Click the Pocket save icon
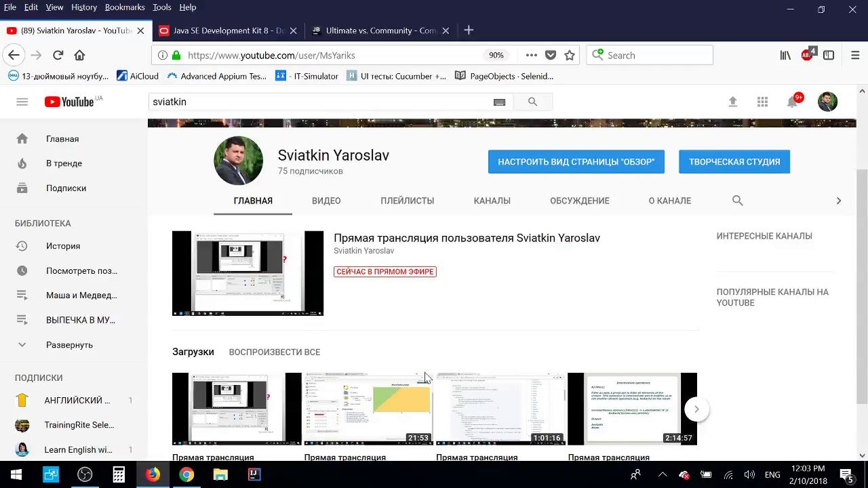 tap(551, 56)
